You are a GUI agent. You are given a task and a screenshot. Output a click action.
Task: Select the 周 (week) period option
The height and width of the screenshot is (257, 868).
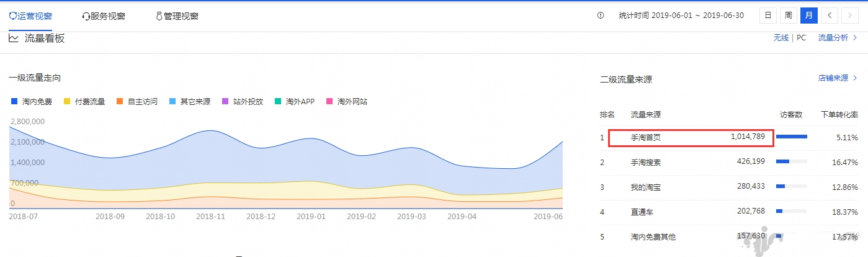pos(787,16)
